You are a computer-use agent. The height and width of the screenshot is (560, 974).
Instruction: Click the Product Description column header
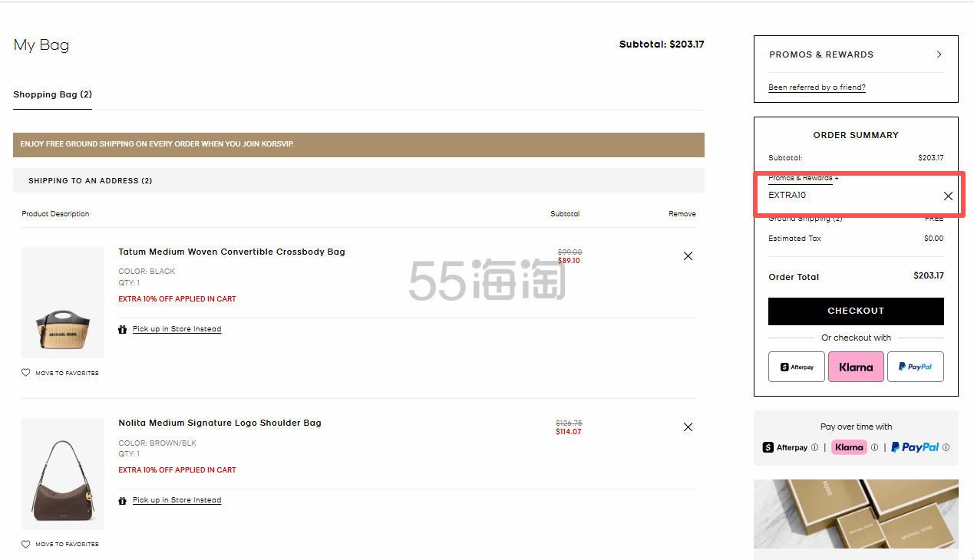(55, 214)
